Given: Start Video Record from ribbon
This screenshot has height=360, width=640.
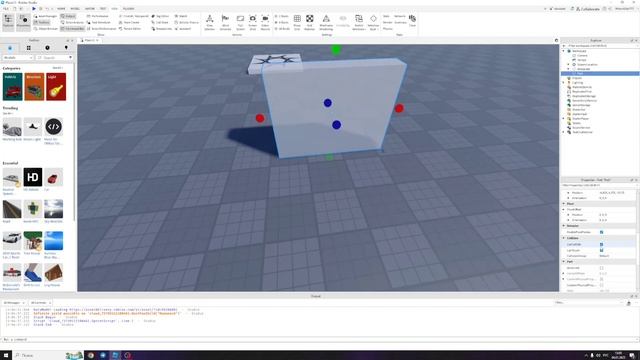Looking at the screenshot, I should coord(265,22).
